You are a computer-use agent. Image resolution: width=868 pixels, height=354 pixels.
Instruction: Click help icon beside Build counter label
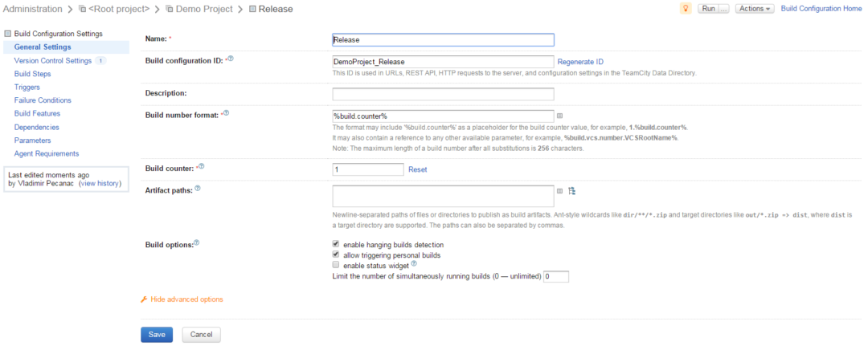tap(201, 166)
